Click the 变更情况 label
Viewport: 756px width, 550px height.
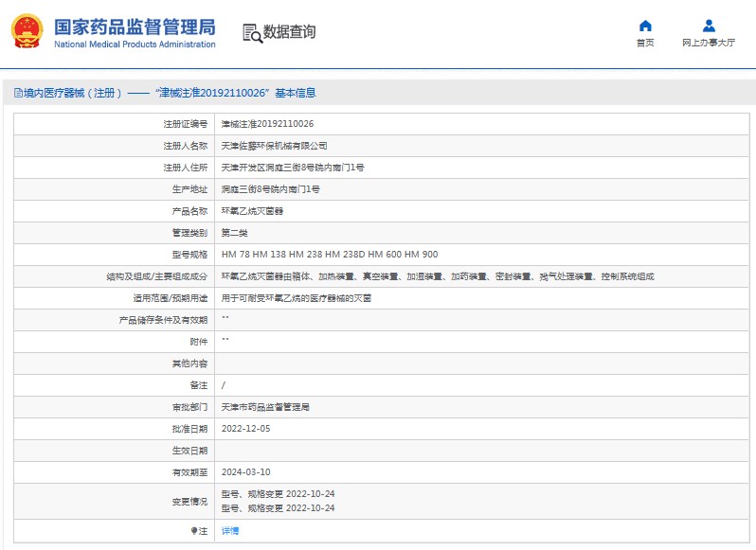click(x=190, y=502)
